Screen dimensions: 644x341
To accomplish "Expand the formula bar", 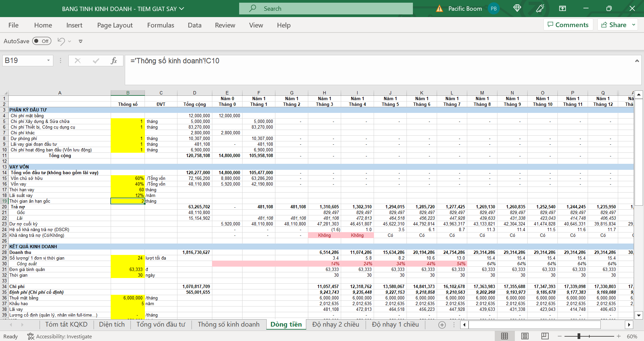I will click(x=637, y=61).
